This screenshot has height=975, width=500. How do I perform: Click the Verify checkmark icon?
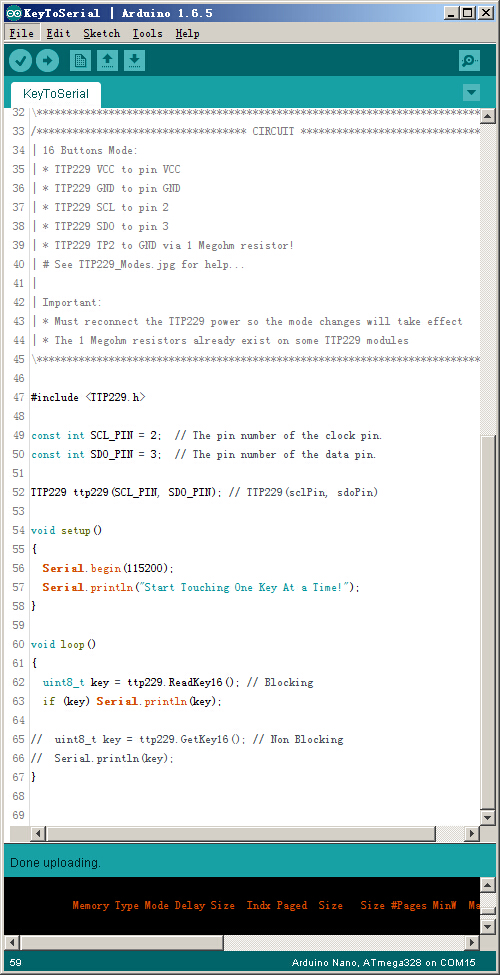click(x=21, y=60)
